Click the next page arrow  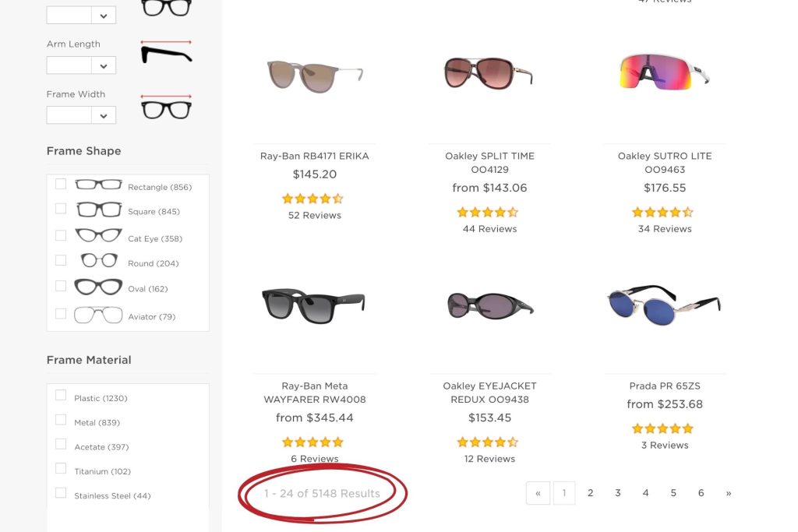pyautogui.click(x=729, y=492)
